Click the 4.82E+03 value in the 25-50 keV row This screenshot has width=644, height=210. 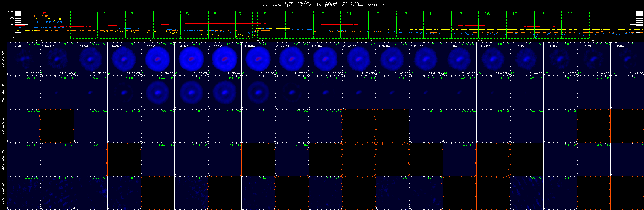pyautogui.click(x=32, y=145)
